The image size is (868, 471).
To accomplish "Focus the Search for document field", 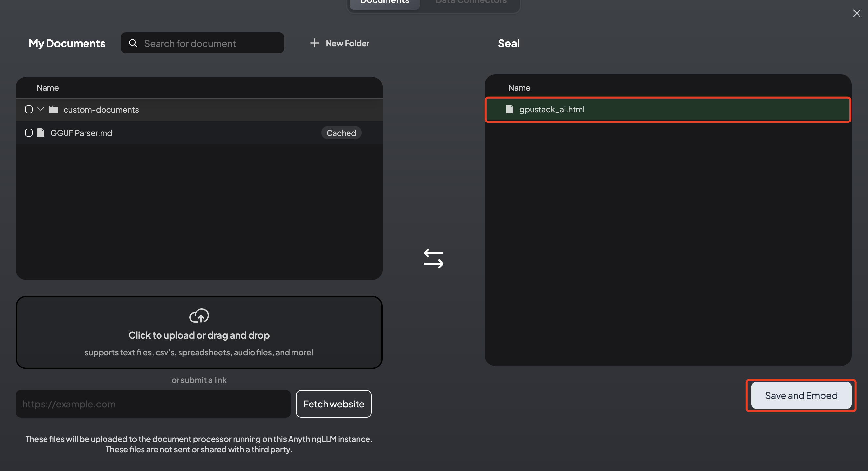I will click(x=202, y=43).
